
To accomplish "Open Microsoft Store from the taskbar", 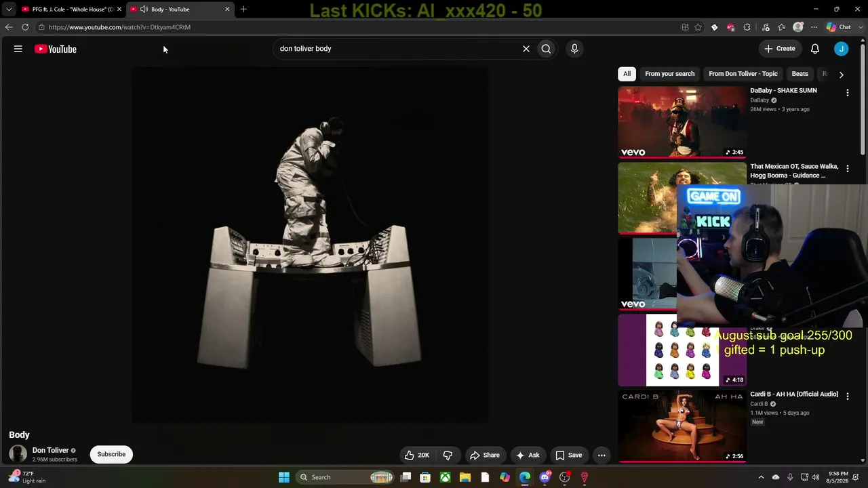I will click(425, 477).
